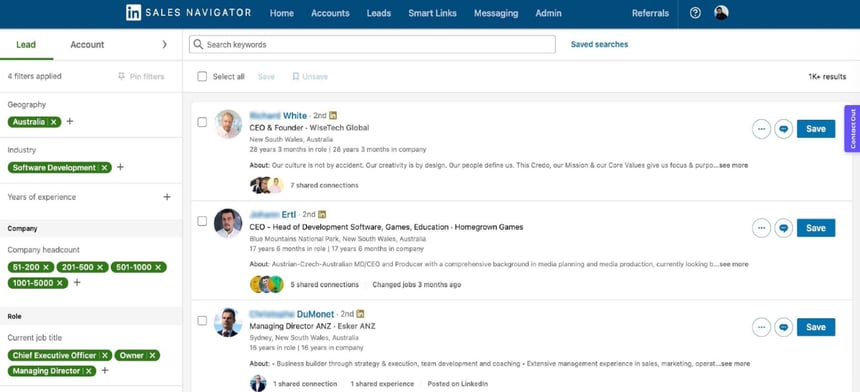Click the LinkedIn Sales Navigator logo

click(x=188, y=13)
